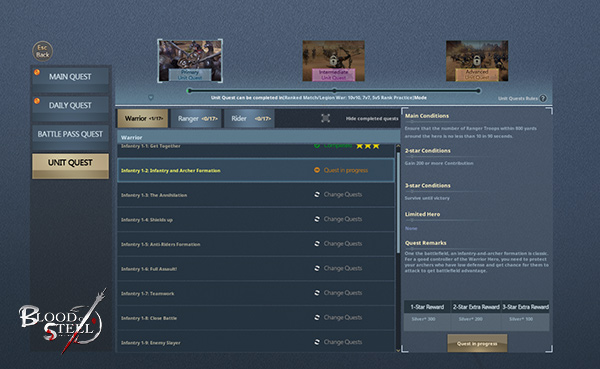This screenshot has width=600, height=369.
Task: Open the Unit Quests Rules help icon
Action: point(543,98)
